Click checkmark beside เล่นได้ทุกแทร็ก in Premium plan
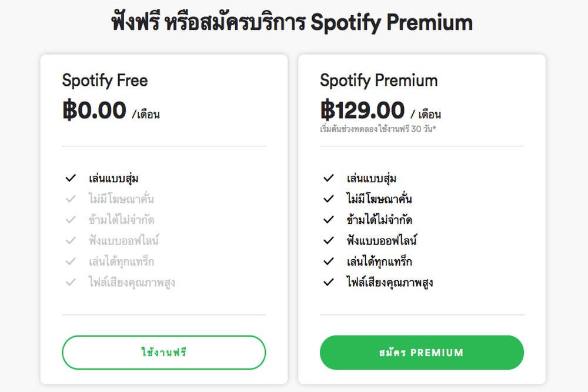The image size is (588, 392). click(x=329, y=261)
